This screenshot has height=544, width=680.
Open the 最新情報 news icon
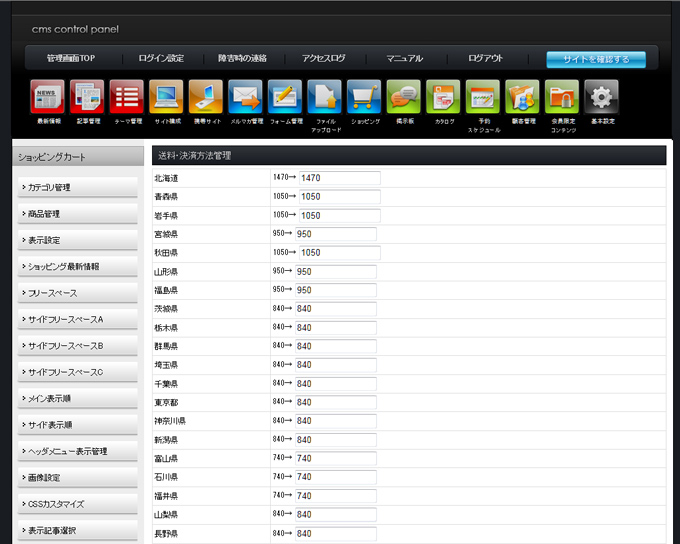pyautogui.click(x=48, y=98)
